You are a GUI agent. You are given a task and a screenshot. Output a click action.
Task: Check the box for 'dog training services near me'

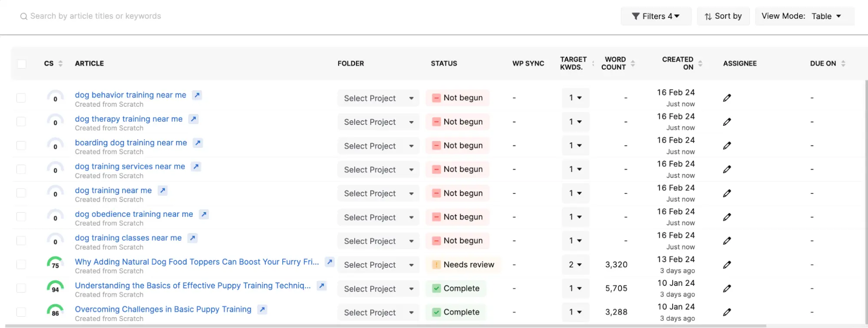pyautogui.click(x=21, y=169)
